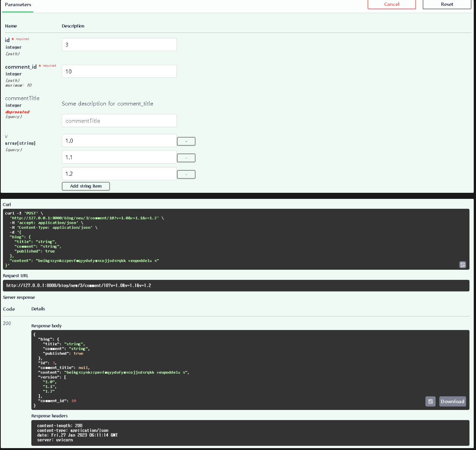Click the Cancel button

pyautogui.click(x=391, y=4)
